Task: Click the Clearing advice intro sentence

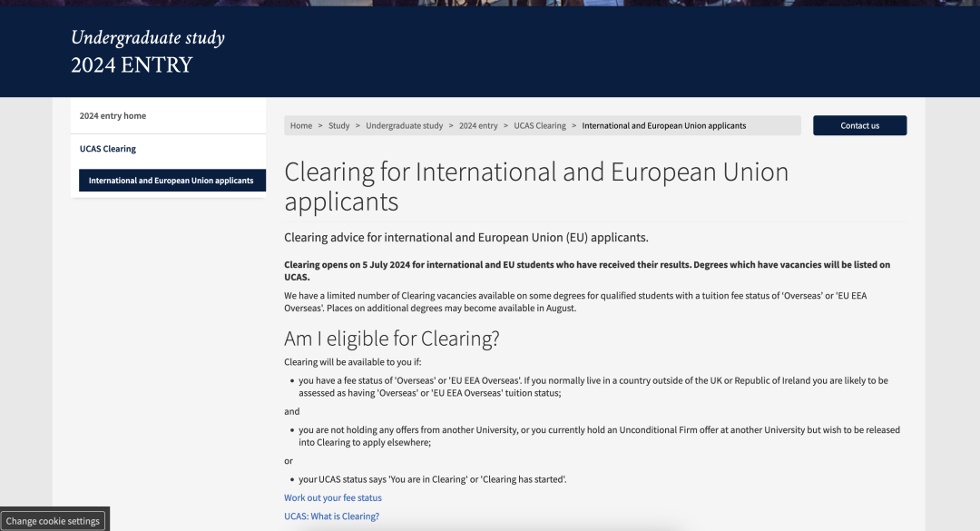Action: point(466,238)
